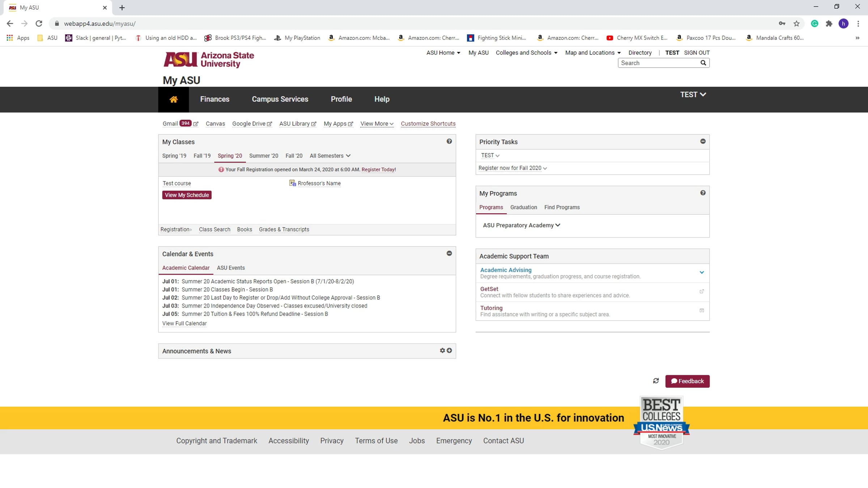The width and height of the screenshot is (868, 488).
Task: Open a new browser tab
Action: click(x=122, y=8)
